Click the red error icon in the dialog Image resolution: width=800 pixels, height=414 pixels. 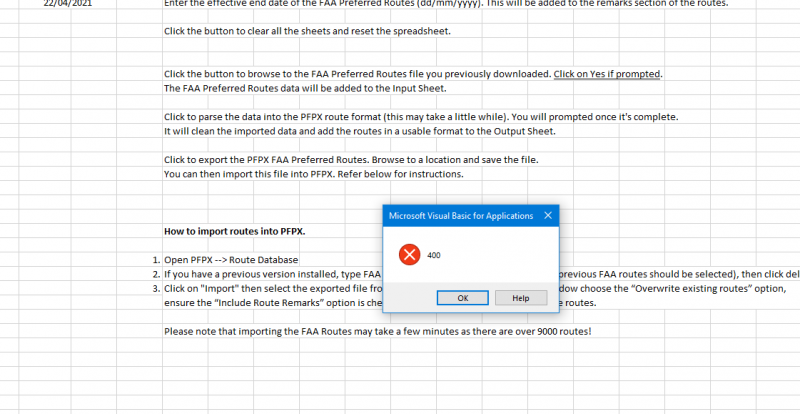point(409,255)
